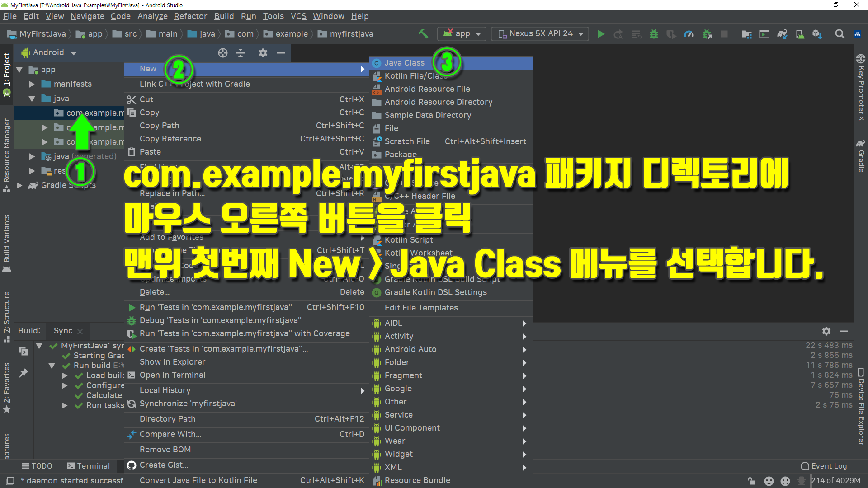Click Create Gist... in context menu
868x488 pixels.
(247, 465)
